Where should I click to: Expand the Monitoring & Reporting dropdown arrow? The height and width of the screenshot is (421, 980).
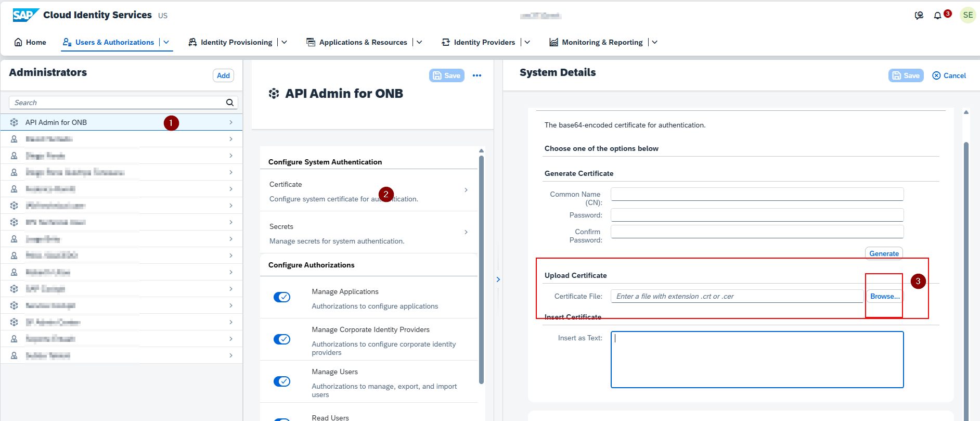[654, 42]
